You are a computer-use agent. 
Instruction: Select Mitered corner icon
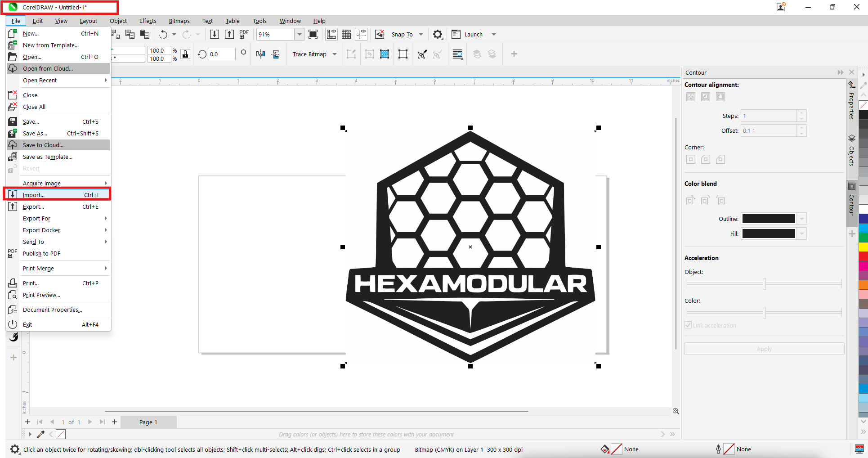[691, 159]
